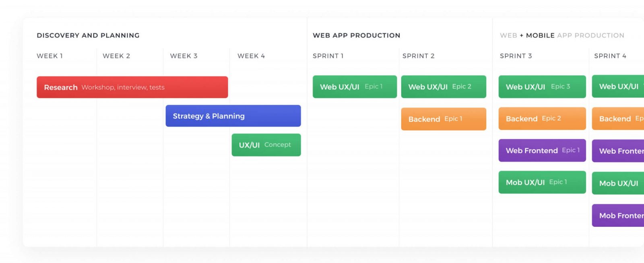The width and height of the screenshot is (644, 263).
Task: Select Web UX/UI Epic 2 card
Action: [443, 86]
